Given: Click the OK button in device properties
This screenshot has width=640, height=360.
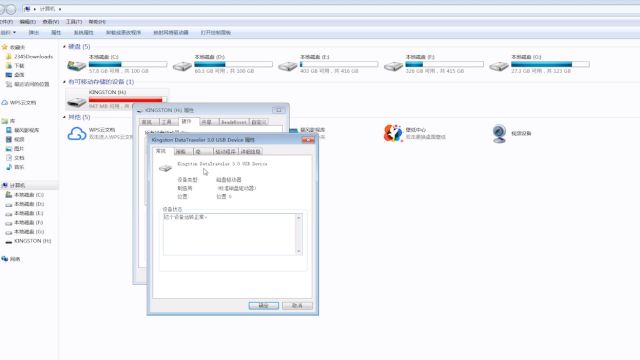Looking at the screenshot, I should 264,306.
